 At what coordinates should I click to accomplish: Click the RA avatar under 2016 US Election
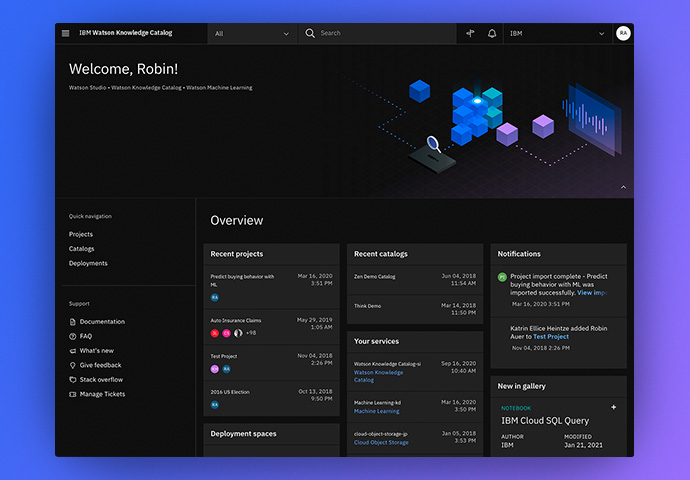point(215,405)
